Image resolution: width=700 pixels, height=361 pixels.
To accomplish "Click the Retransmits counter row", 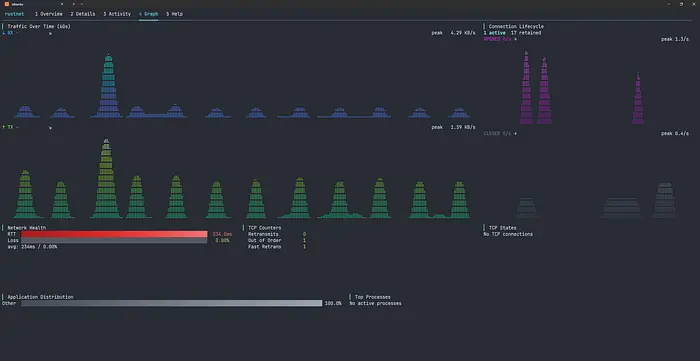I will [x=277, y=234].
